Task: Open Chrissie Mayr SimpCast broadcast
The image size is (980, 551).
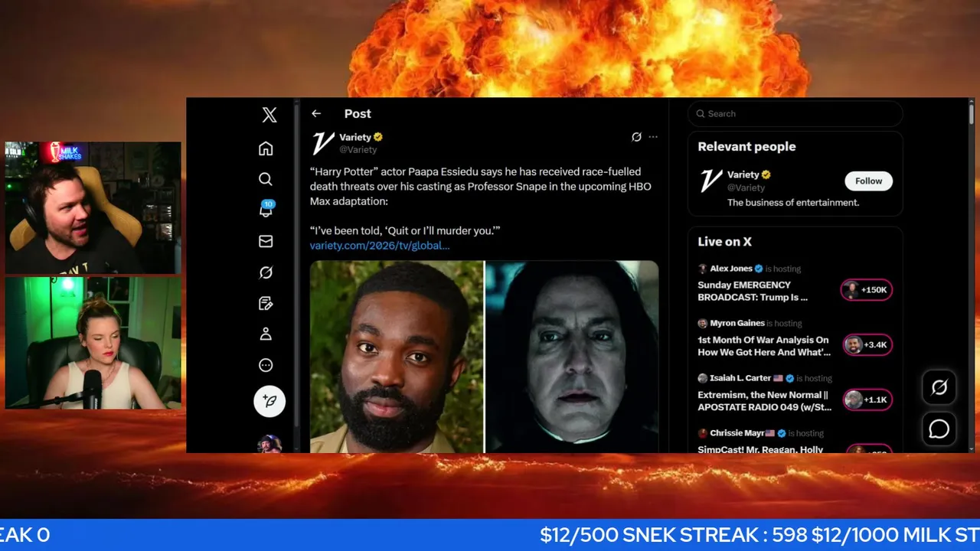Action: 761,449
